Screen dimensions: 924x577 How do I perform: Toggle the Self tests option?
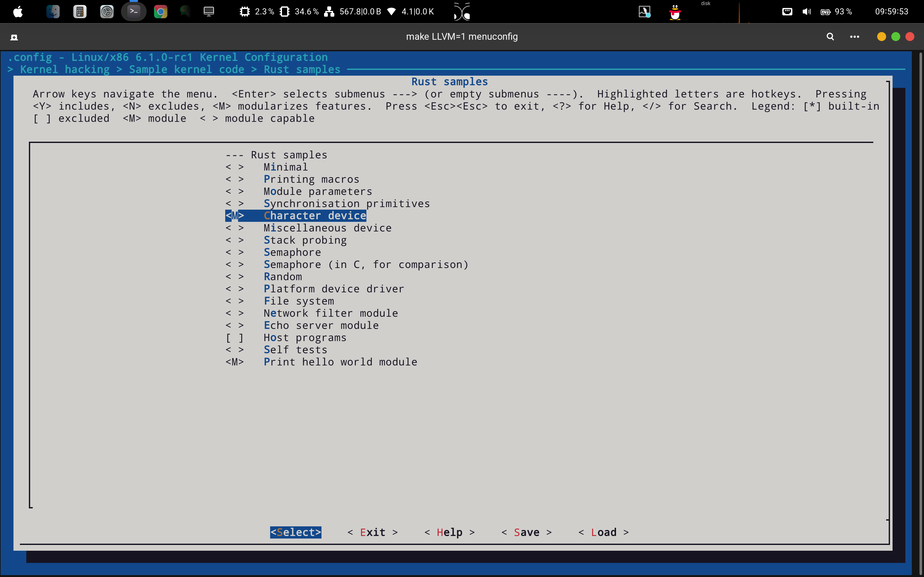click(x=295, y=350)
